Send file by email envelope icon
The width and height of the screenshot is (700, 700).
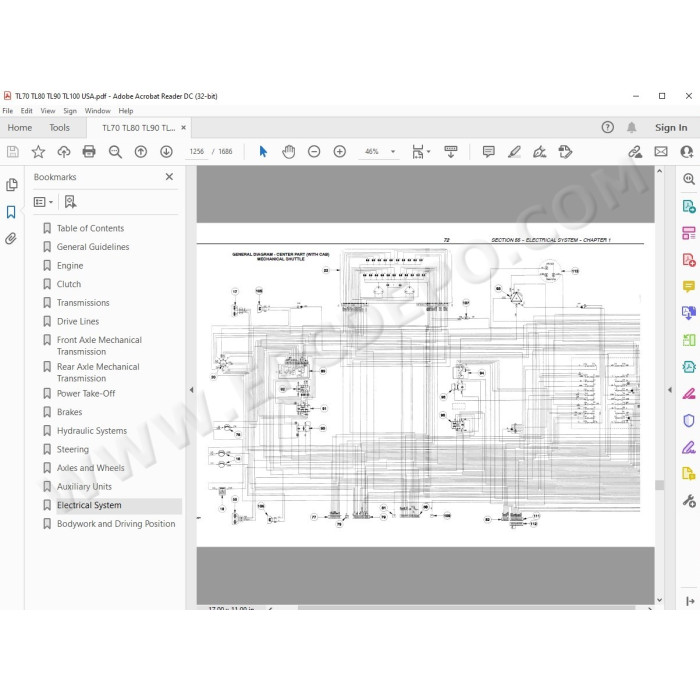point(661,152)
